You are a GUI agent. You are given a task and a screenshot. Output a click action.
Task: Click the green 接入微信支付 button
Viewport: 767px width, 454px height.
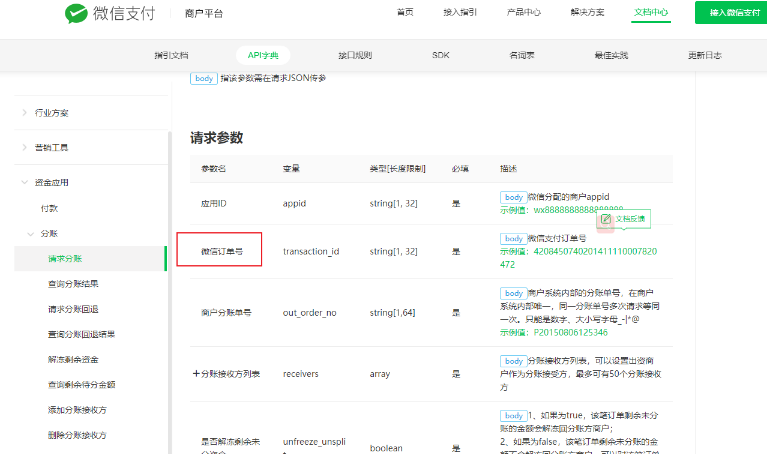(x=732, y=13)
